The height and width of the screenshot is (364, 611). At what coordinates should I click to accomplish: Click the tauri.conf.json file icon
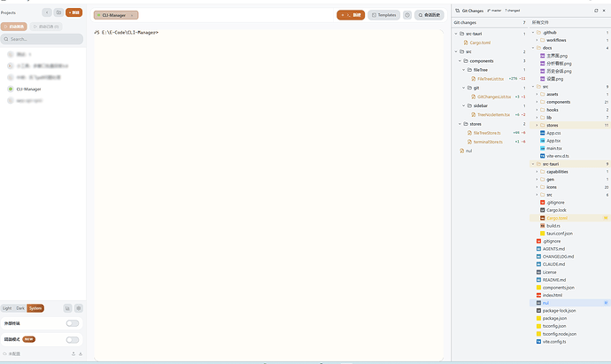543,234
